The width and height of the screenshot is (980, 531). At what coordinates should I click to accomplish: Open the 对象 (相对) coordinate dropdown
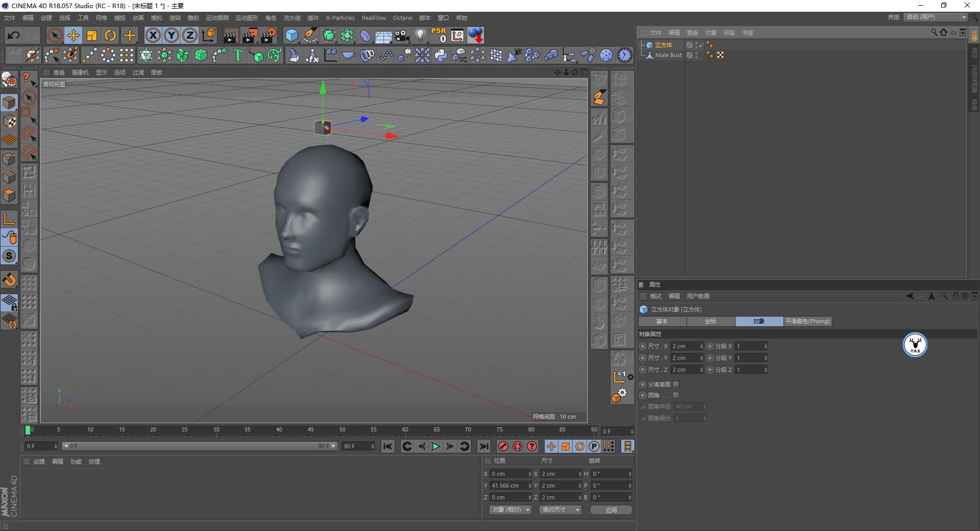pyautogui.click(x=510, y=510)
